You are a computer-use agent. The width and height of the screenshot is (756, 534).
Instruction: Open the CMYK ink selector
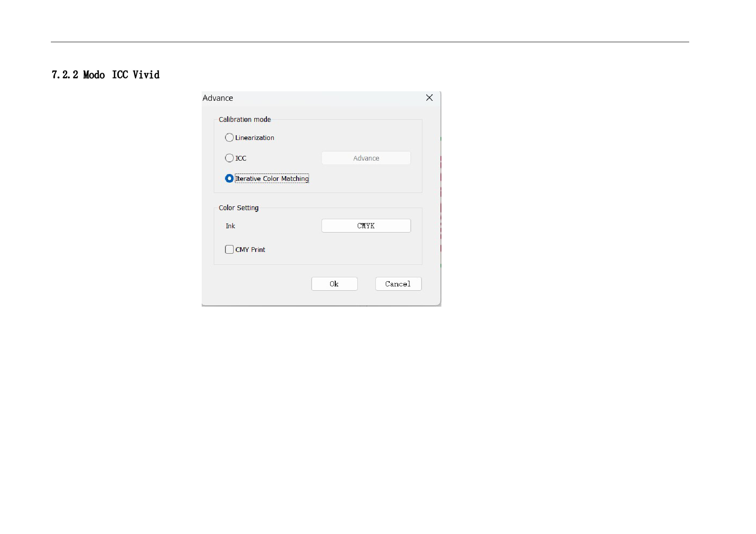pos(366,226)
